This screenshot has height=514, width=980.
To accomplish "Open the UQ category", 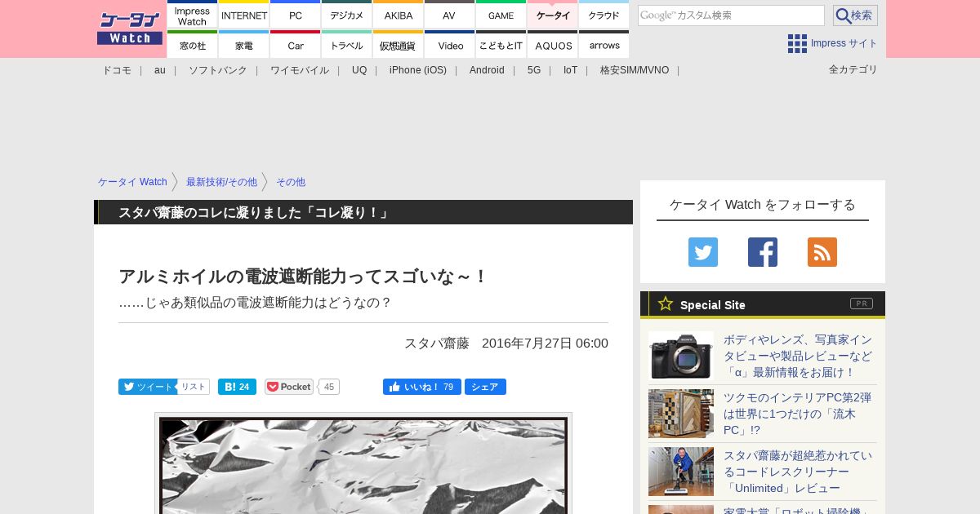I will click(359, 70).
